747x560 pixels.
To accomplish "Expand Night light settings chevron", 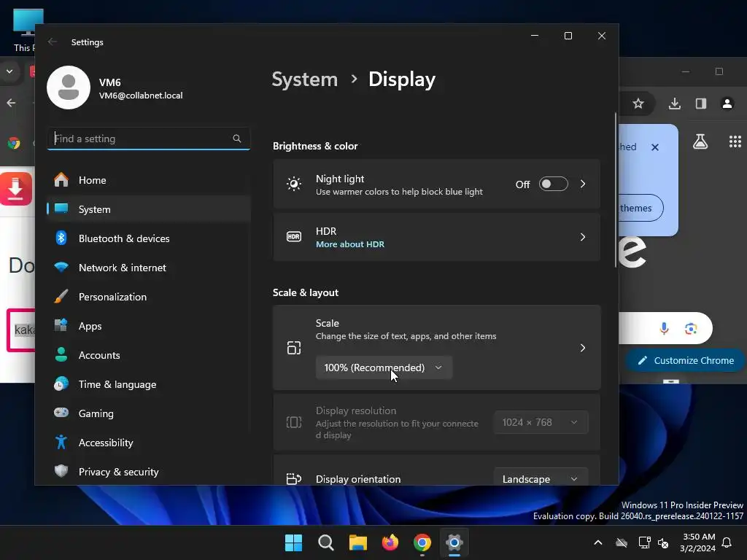I will (583, 184).
